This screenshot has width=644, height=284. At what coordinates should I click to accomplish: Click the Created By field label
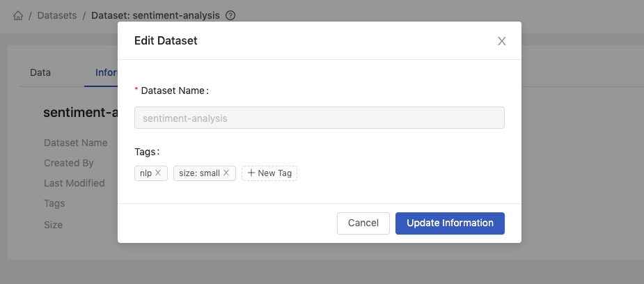click(x=69, y=163)
